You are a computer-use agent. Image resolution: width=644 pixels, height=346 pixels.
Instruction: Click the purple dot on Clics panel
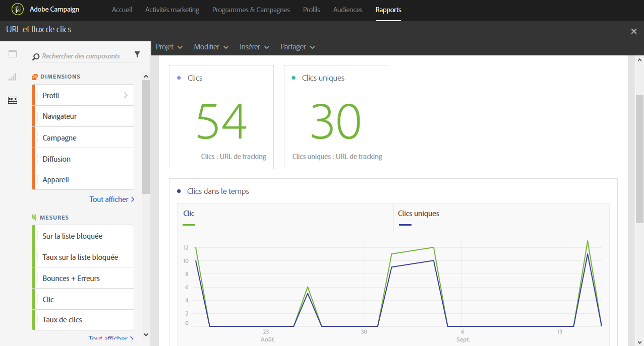[179, 78]
